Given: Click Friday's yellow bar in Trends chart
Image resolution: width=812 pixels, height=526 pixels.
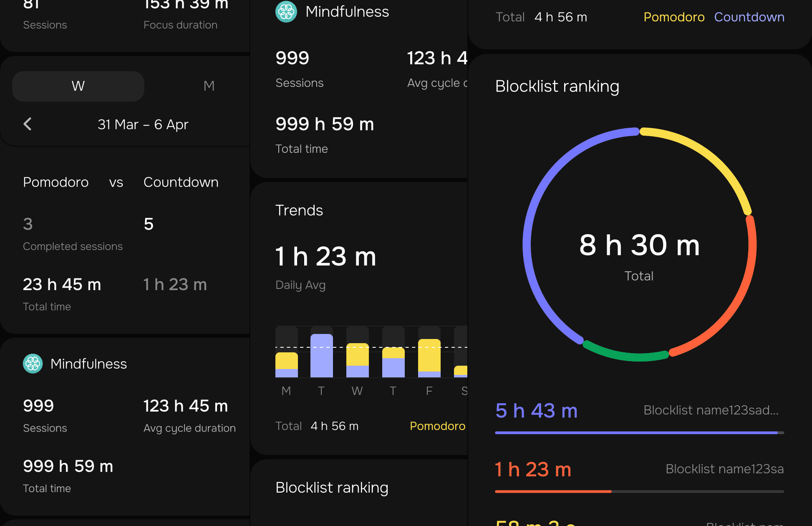Looking at the screenshot, I should click(429, 355).
